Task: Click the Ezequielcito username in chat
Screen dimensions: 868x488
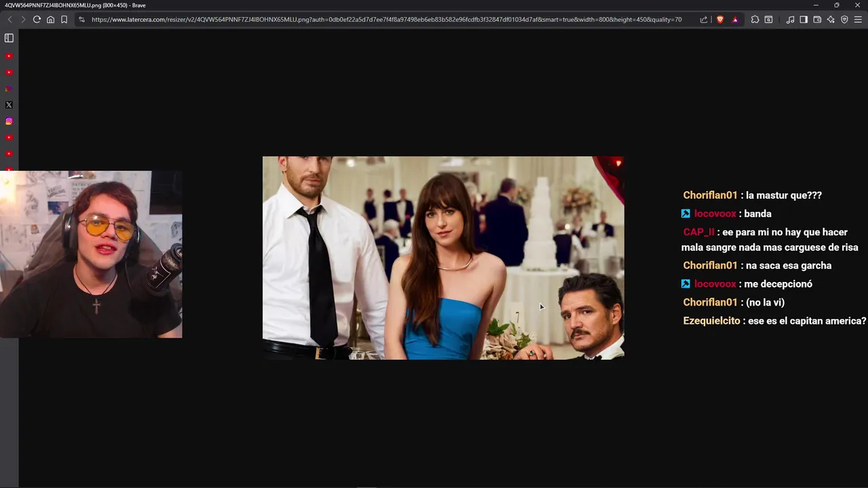Action: click(x=711, y=321)
